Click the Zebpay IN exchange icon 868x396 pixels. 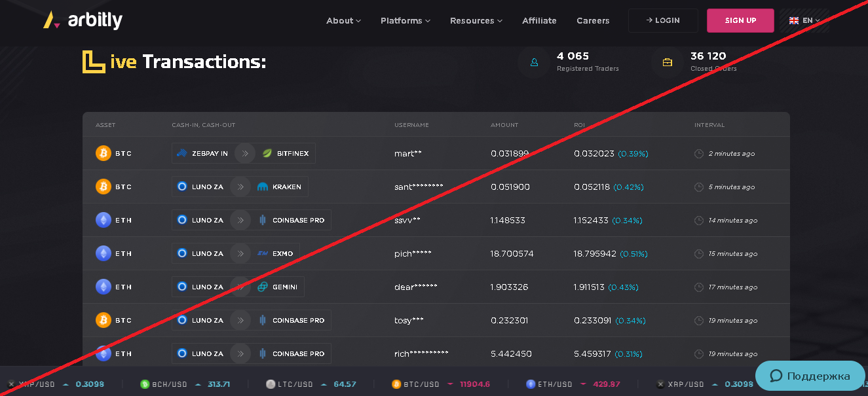182,153
